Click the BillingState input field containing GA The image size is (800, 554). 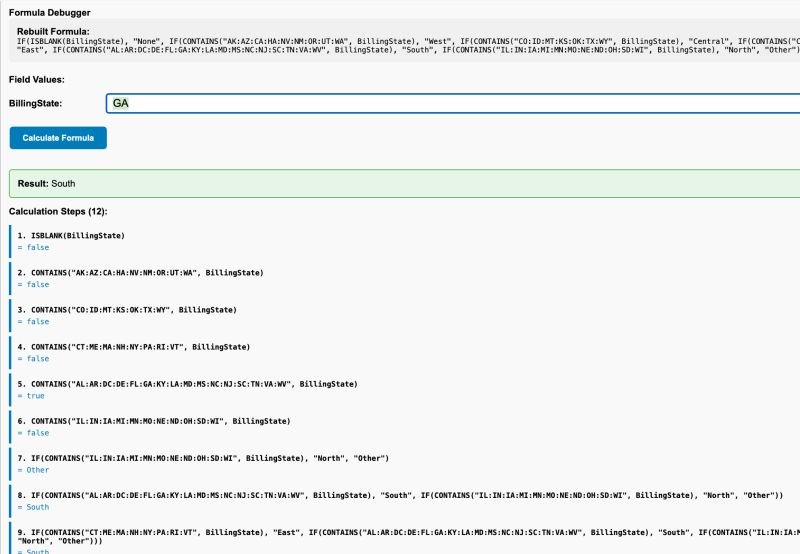click(453, 103)
